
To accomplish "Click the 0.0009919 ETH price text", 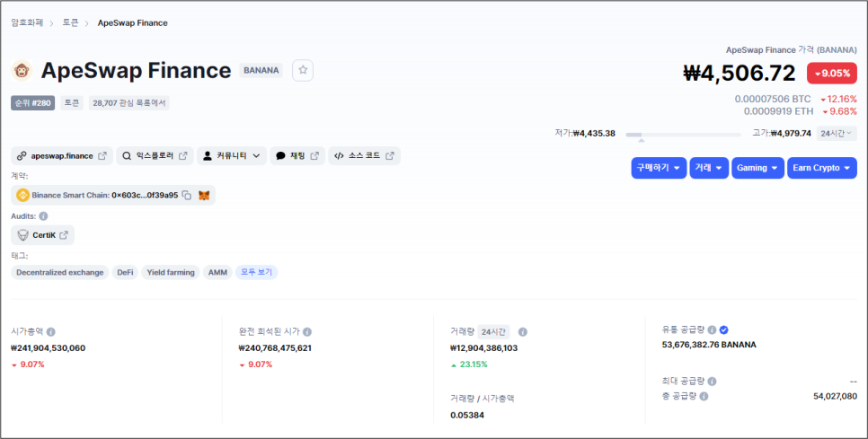I will click(x=778, y=111).
